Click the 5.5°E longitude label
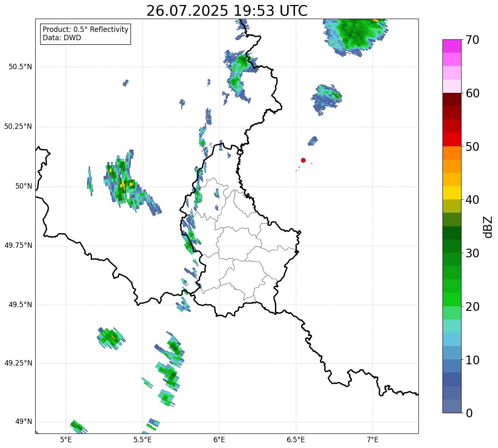498x448 pixels. [143, 440]
